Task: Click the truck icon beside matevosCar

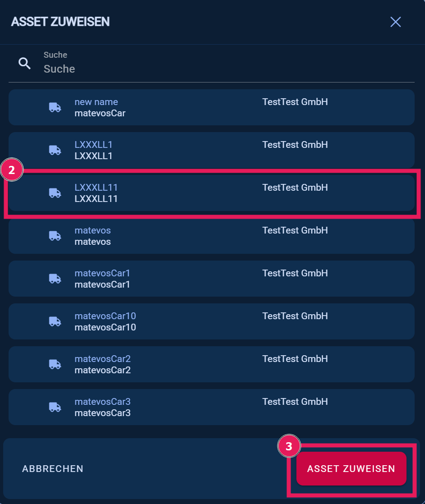Action: click(55, 107)
